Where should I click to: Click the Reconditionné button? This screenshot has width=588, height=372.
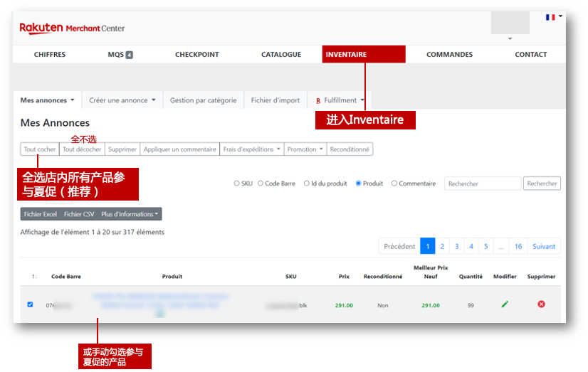(x=350, y=149)
